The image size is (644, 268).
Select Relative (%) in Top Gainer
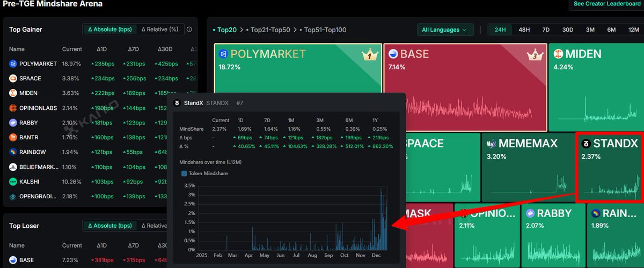click(x=160, y=29)
